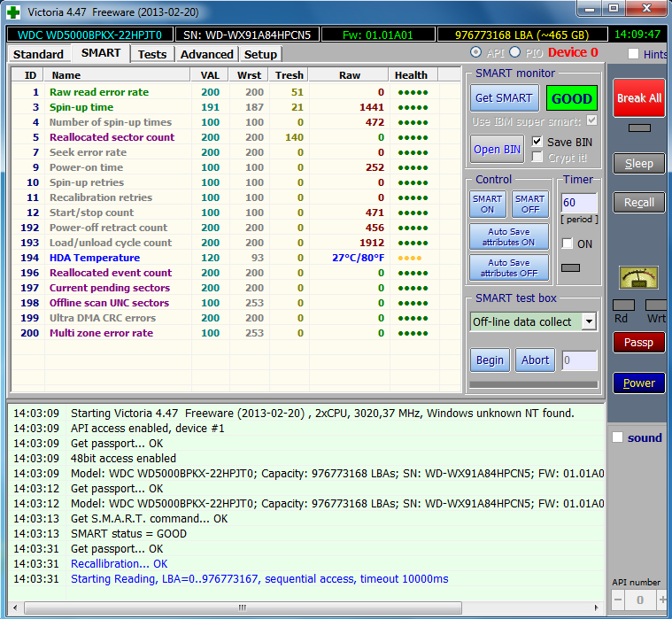
Task: Click the Open BIN button
Action: point(497,149)
